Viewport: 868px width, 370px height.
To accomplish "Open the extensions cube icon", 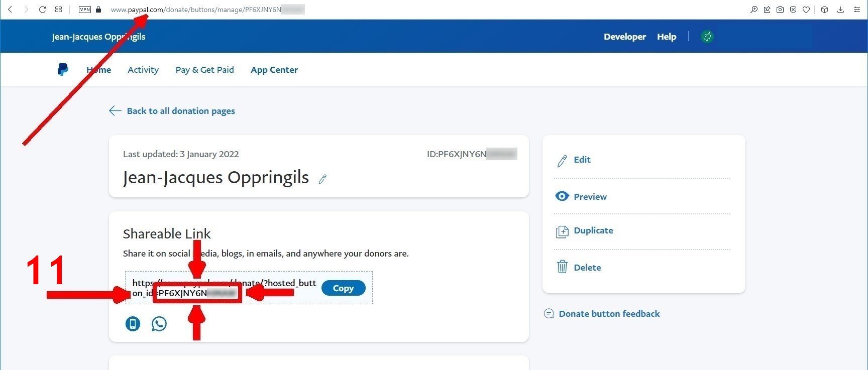I will (824, 10).
